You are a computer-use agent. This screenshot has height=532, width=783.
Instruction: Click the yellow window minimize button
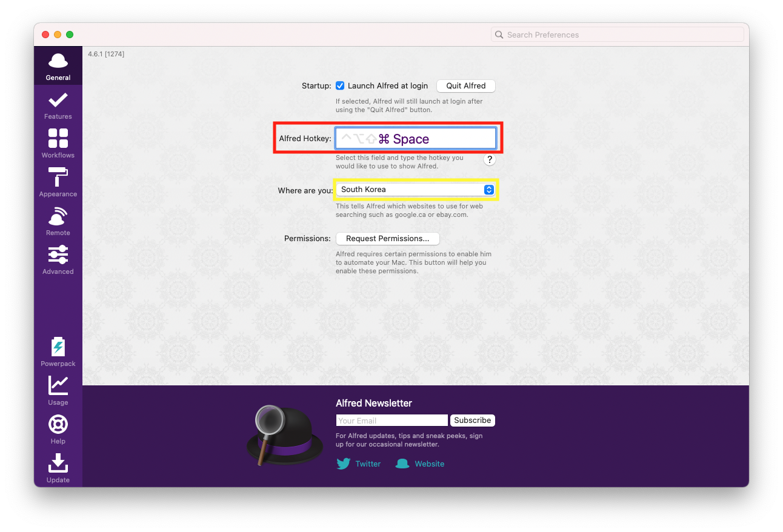tap(58, 35)
